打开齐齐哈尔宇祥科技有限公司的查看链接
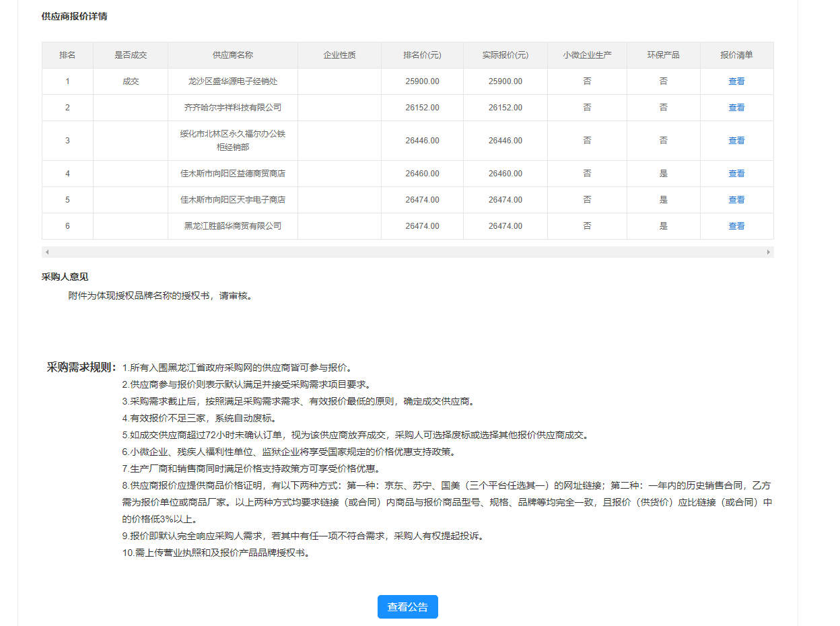 (736, 107)
